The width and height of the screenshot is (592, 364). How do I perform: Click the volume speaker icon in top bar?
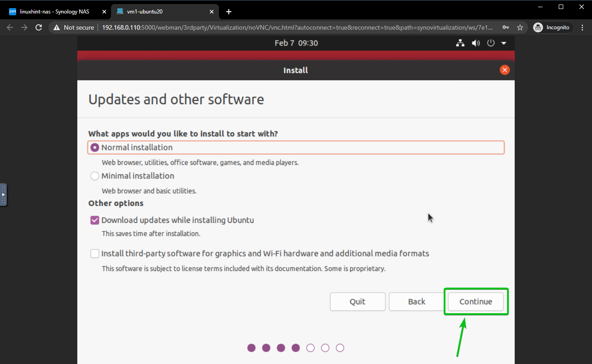pyautogui.click(x=475, y=43)
